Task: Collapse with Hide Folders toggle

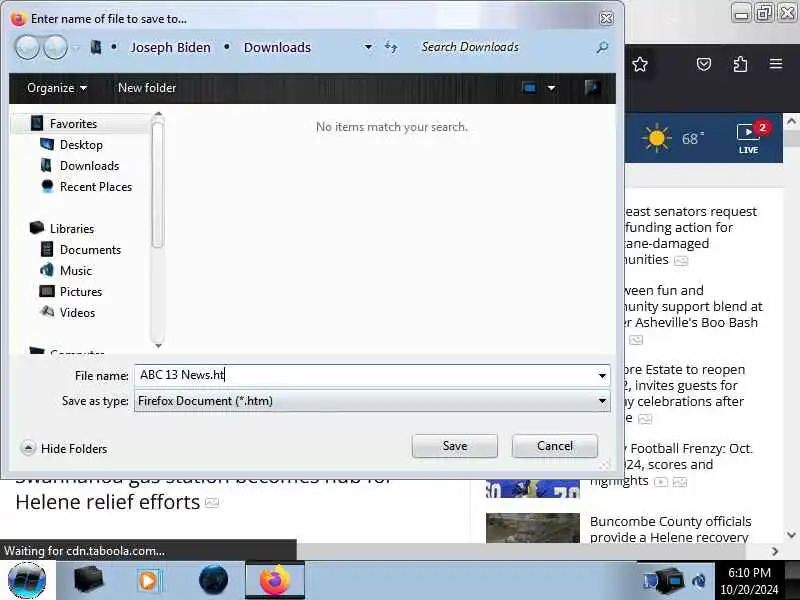Action: tap(64, 448)
